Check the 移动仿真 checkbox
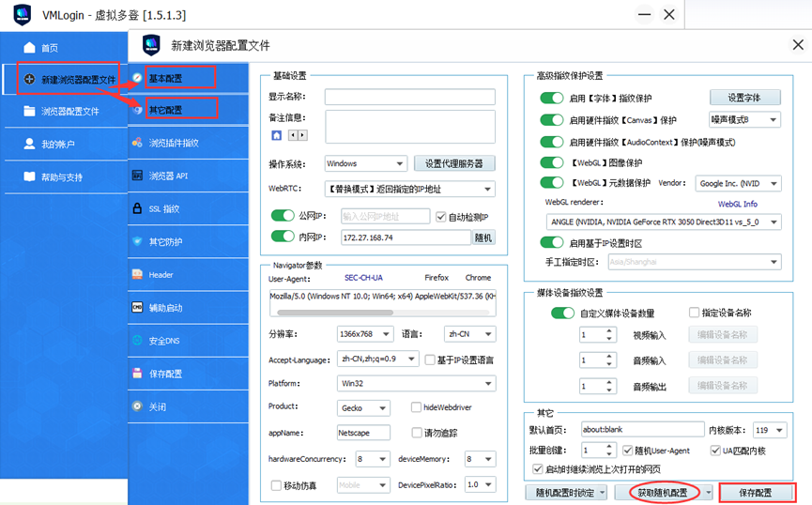The height and width of the screenshot is (505, 812). point(277,485)
